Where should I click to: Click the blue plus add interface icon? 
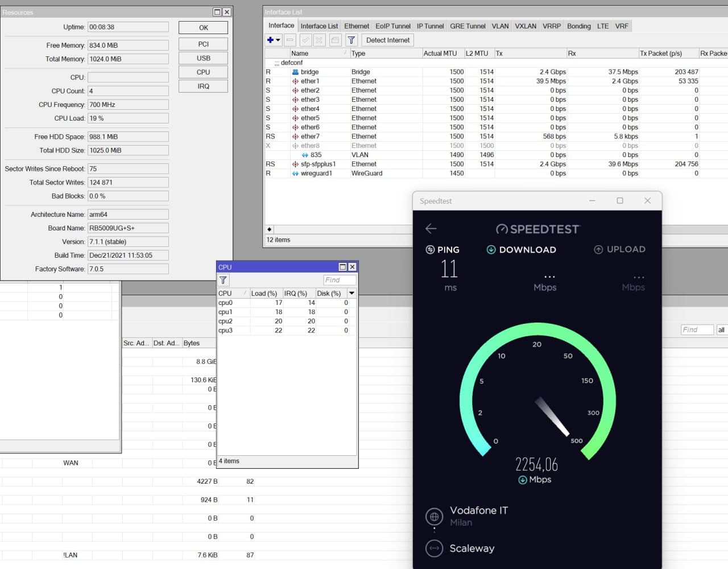click(x=271, y=40)
